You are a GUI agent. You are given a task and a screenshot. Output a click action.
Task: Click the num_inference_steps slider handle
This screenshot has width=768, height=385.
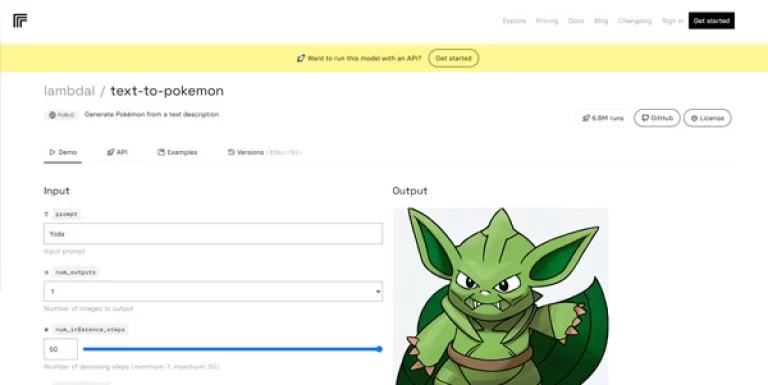click(379, 349)
